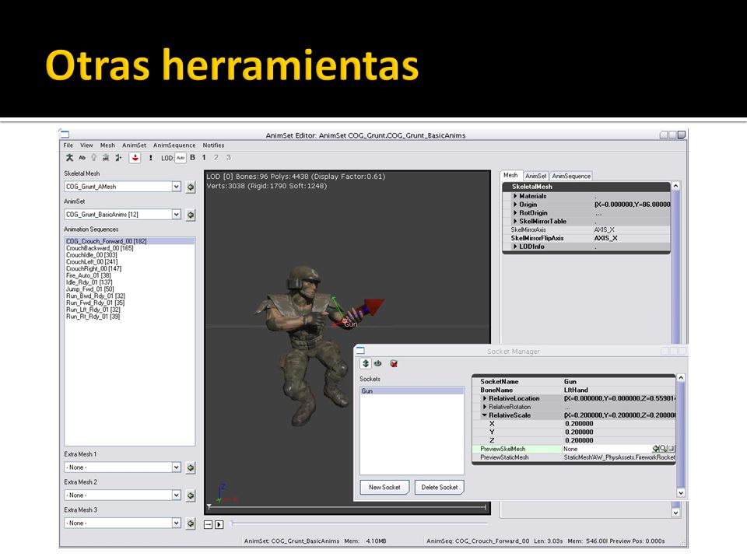Select COG_Crouch_Forward_00 animation sequence

(130, 241)
